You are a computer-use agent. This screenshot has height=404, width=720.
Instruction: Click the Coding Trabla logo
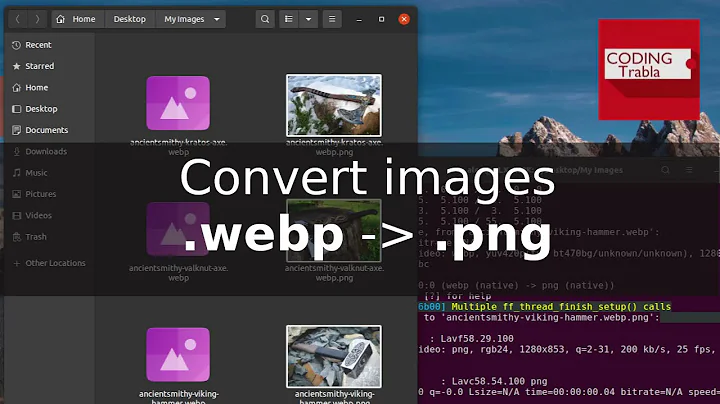(x=649, y=69)
